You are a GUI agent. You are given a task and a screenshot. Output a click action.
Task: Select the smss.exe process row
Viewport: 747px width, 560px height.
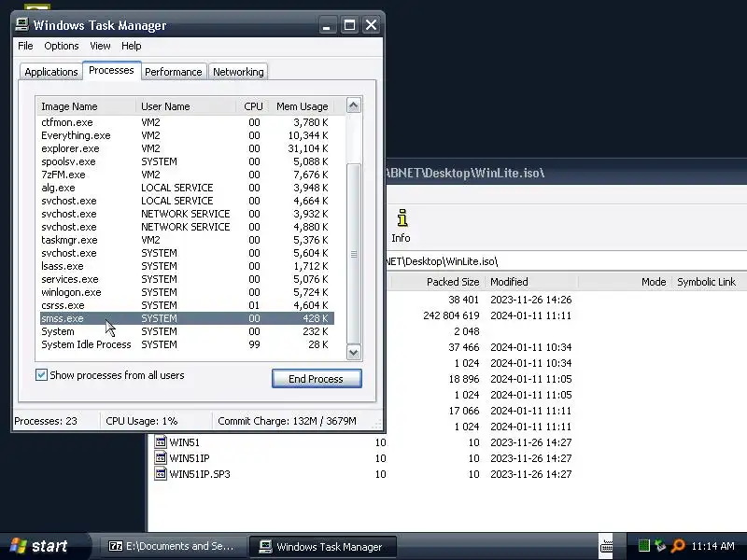(187, 318)
